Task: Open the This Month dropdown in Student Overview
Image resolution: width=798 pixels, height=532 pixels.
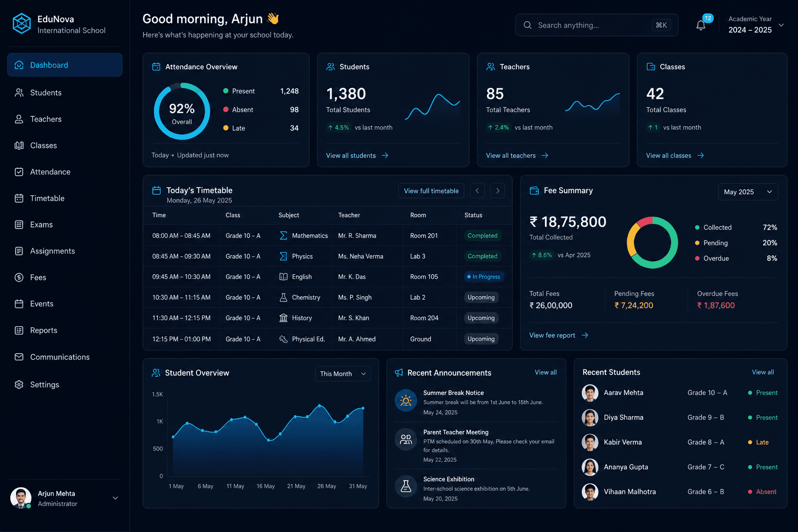Action: (x=343, y=374)
